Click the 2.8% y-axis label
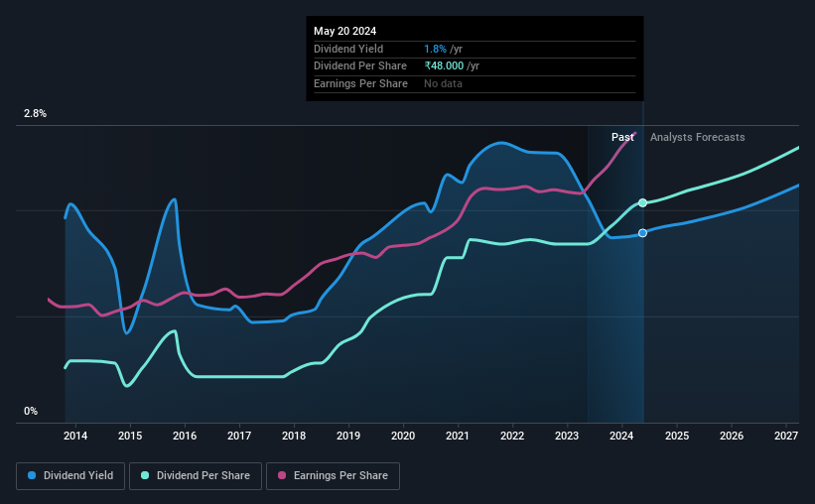 tap(35, 114)
